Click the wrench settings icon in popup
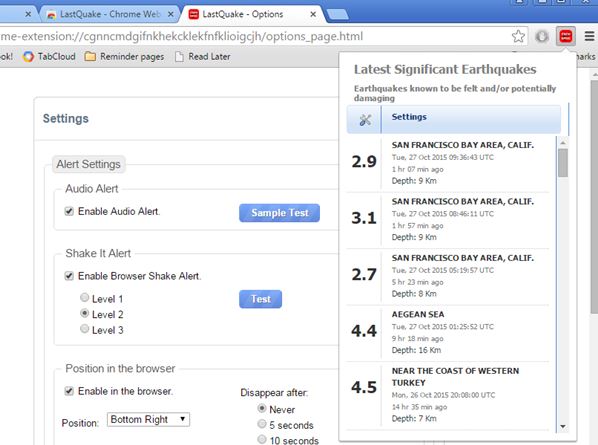 [365, 120]
